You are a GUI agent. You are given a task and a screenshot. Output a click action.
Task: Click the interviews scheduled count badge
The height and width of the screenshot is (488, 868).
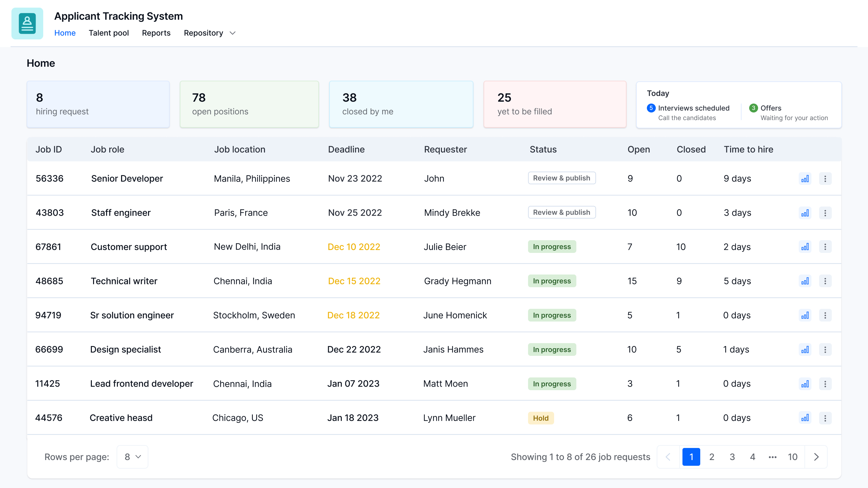click(651, 108)
